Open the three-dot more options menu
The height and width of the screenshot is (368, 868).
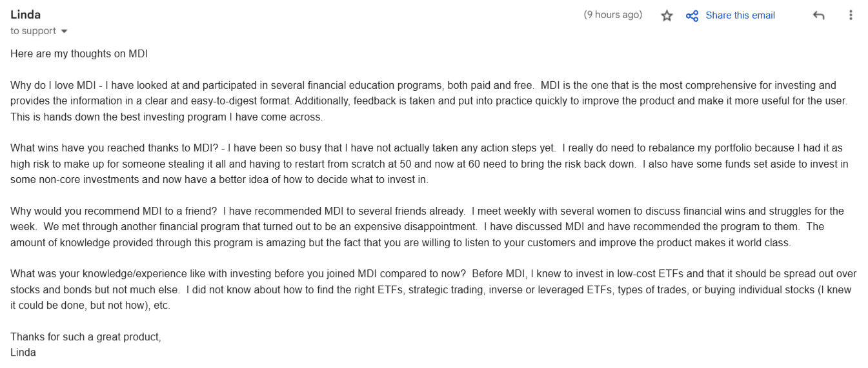pyautogui.click(x=851, y=15)
